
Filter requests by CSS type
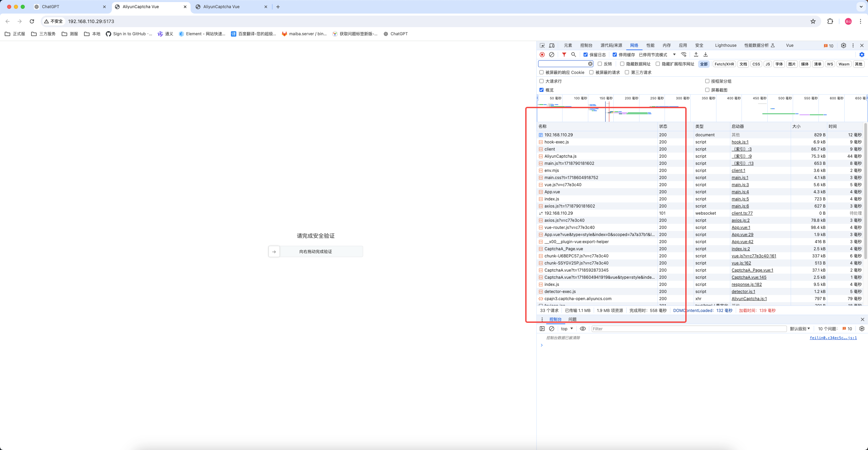click(x=756, y=64)
